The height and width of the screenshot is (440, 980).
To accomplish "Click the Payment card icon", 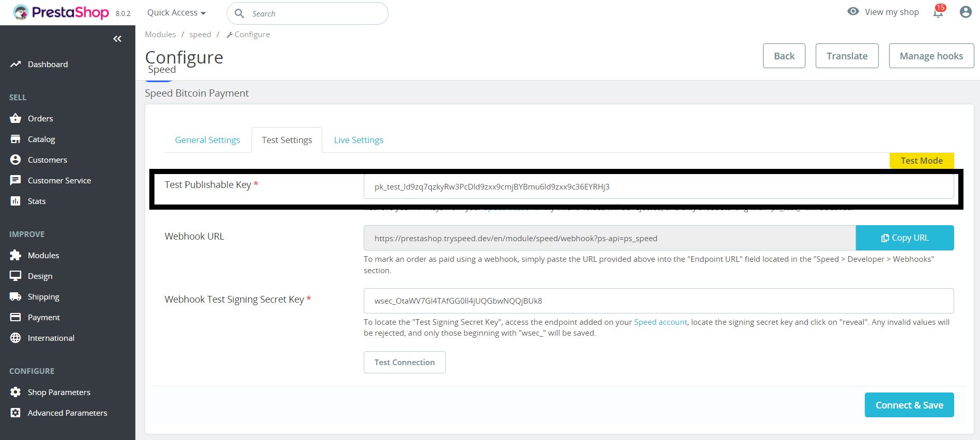I will click(15, 317).
